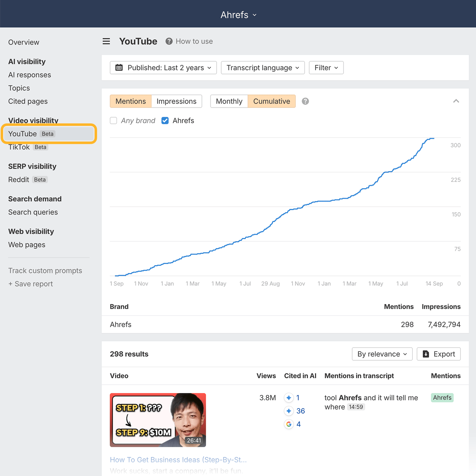This screenshot has height=476, width=476.
Task: Click the 3.8M views value
Action: (268, 398)
